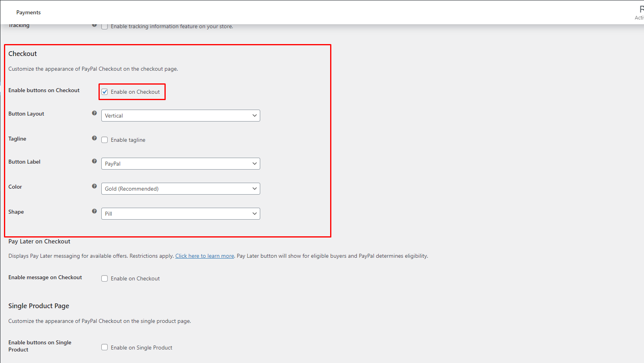Screen dimensions: 644x363
Task: Click the Checkout section heading
Action: [x=23, y=54]
